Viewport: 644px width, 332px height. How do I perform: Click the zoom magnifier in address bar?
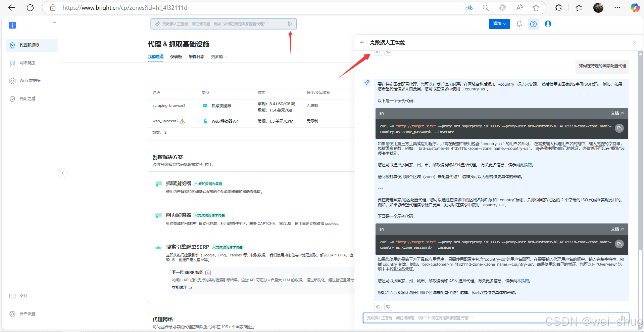tap(486, 8)
